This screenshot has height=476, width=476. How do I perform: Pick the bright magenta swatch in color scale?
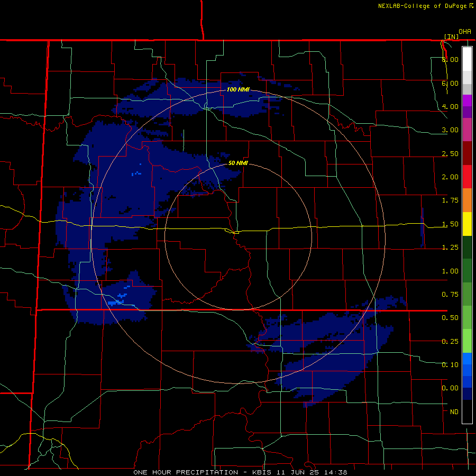tap(467, 100)
